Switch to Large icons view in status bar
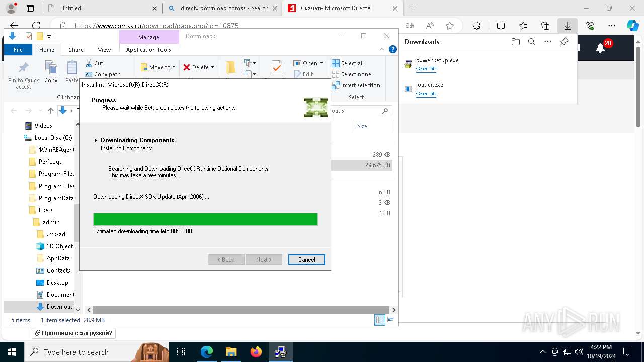Image resolution: width=644 pixels, height=362 pixels. [390, 320]
